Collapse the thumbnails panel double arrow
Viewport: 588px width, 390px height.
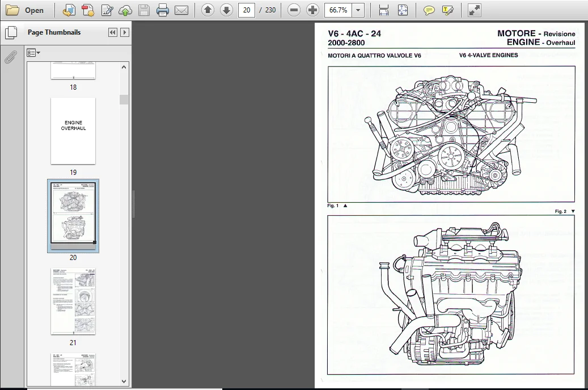pyautogui.click(x=112, y=32)
